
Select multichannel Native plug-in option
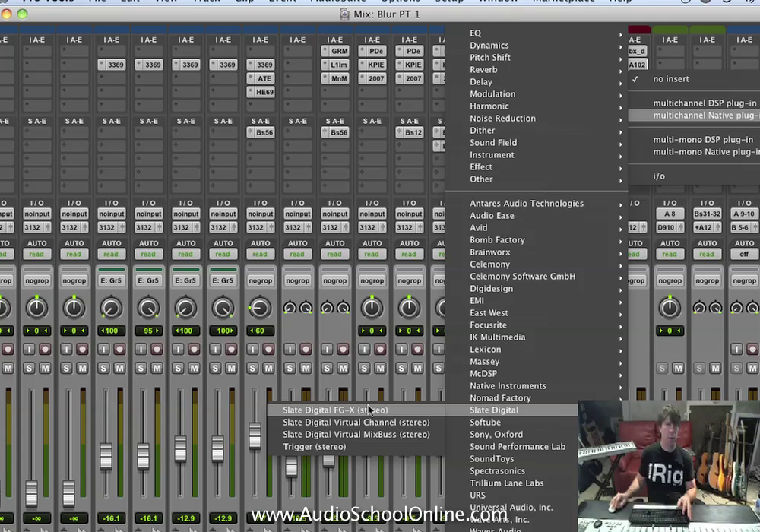694,116
